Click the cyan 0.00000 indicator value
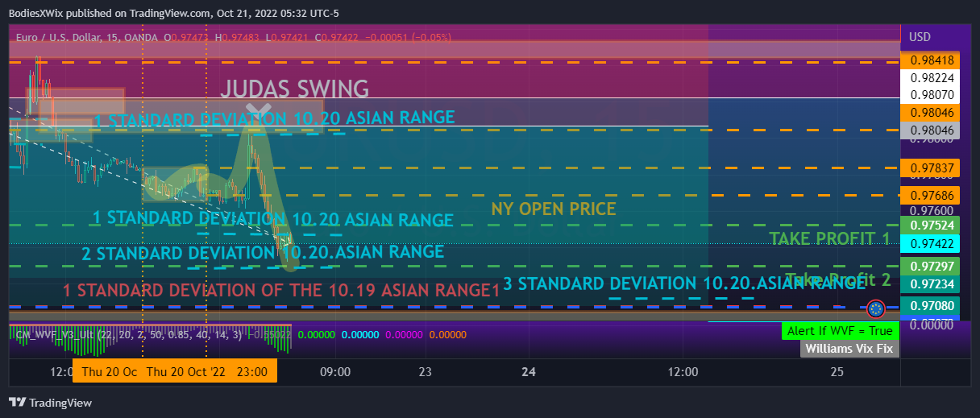This screenshot has height=418, width=980. [x=361, y=333]
